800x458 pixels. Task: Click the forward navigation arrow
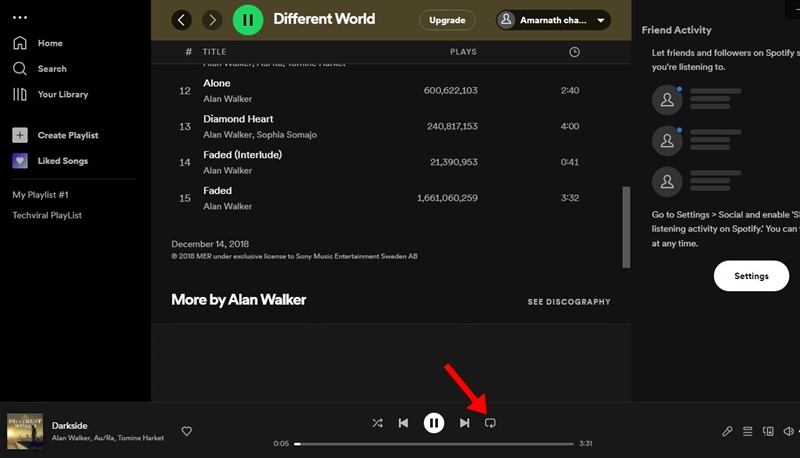point(212,20)
